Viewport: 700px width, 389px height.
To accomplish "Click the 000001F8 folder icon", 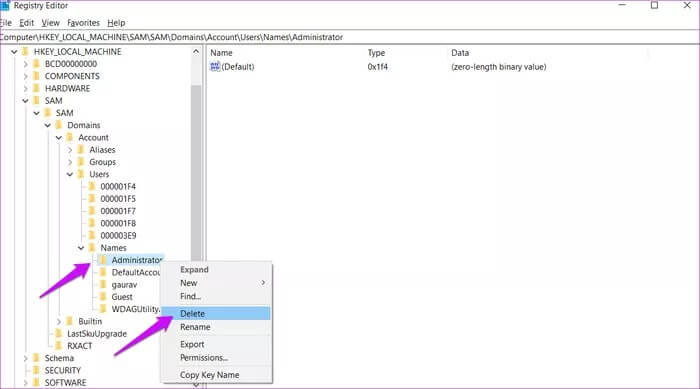I will click(92, 223).
